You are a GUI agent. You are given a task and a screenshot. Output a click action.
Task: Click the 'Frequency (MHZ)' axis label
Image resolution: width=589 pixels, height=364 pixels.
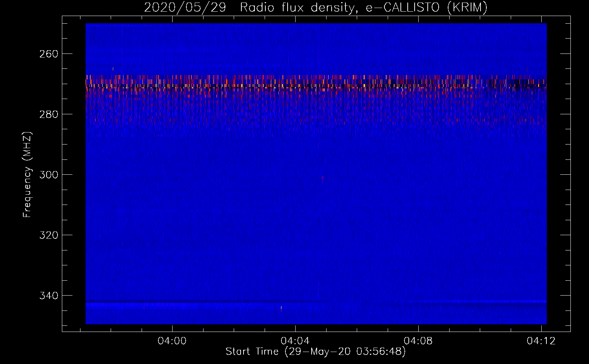(27, 175)
